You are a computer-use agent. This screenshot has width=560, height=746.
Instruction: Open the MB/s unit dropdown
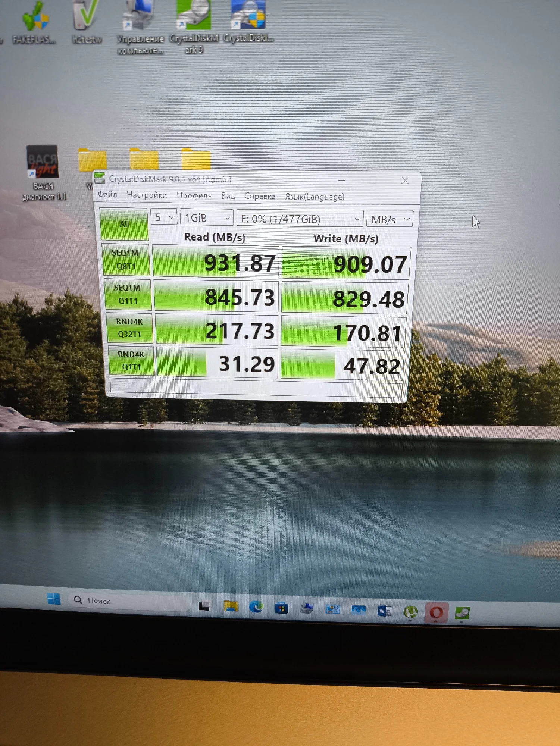390,220
